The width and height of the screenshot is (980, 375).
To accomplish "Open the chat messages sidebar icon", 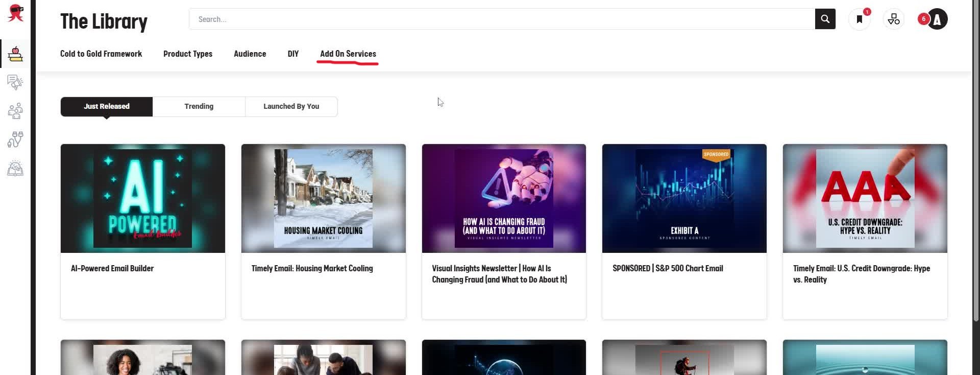I will (15, 82).
